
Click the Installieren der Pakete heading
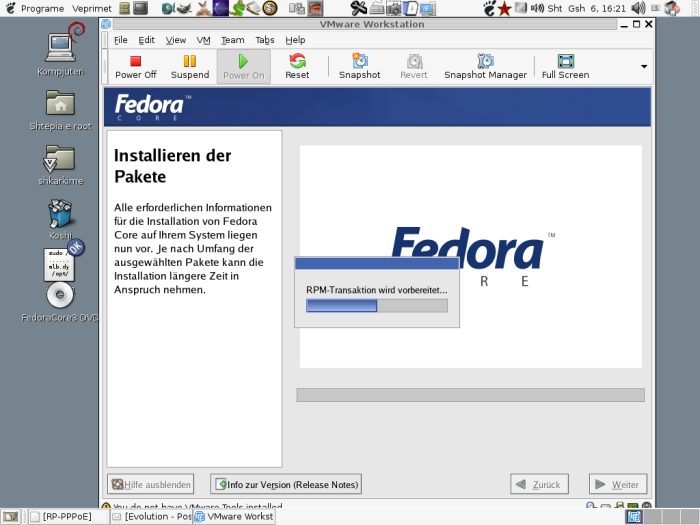coord(173,166)
